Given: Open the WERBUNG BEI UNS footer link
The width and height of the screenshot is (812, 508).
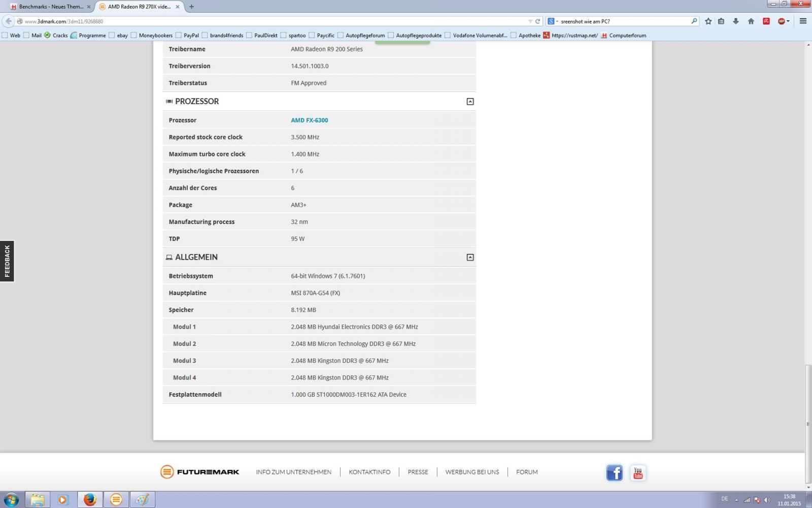Looking at the screenshot, I should pyautogui.click(x=472, y=472).
